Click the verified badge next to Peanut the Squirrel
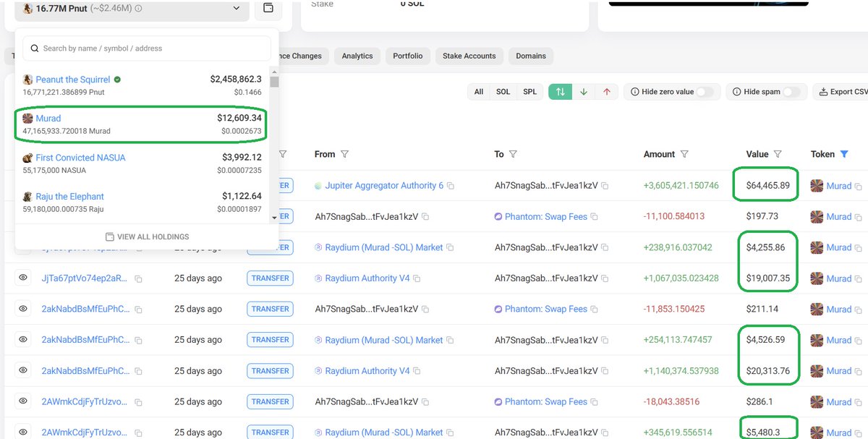Screen dimensions: 868x439 click(117, 80)
